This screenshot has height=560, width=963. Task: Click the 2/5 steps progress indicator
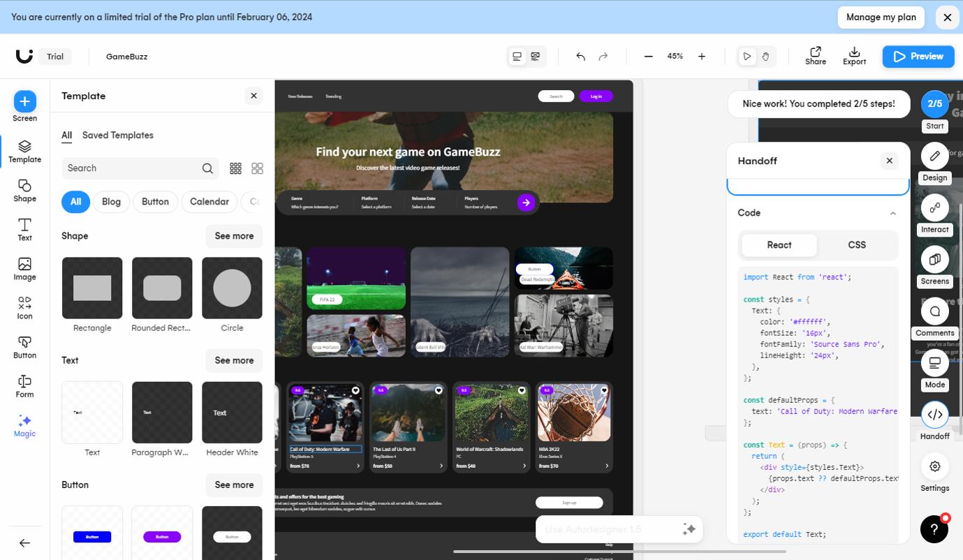[934, 103]
